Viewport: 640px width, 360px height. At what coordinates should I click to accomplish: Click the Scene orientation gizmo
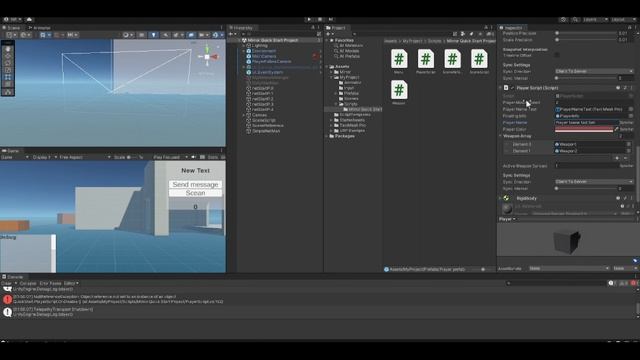(x=208, y=57)
